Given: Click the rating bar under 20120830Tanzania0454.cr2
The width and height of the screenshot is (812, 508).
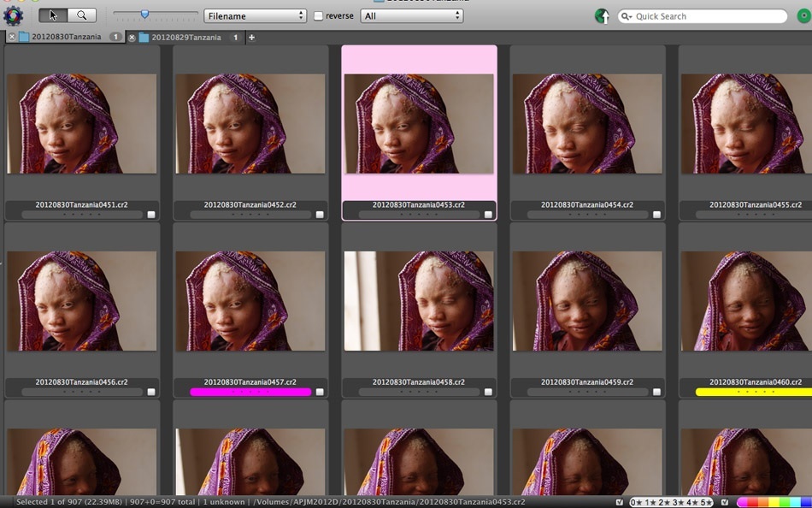Looking at the screenshot, I should pyautogui.click(x=588, y=215).
